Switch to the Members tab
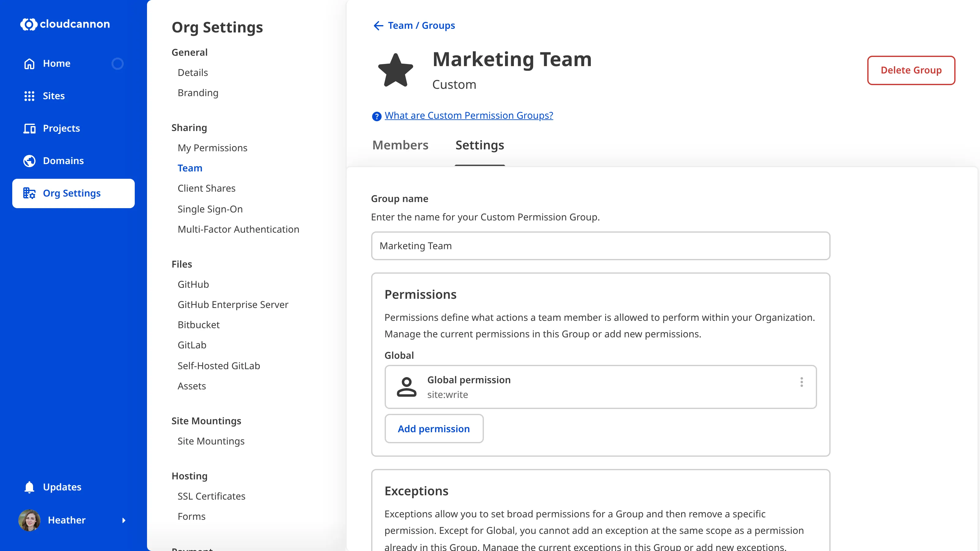 point(400,145)
